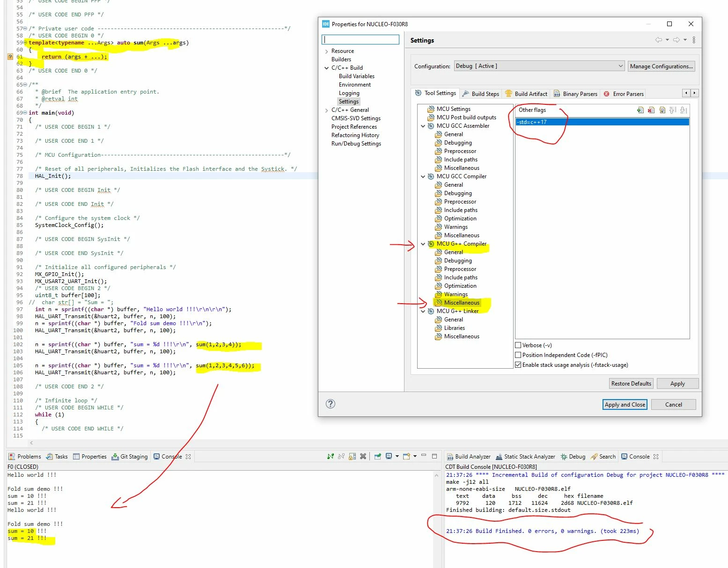Screen dimensions: 728x568
Task: Open the Static Stack Analyzer tab
Action: 525,457
